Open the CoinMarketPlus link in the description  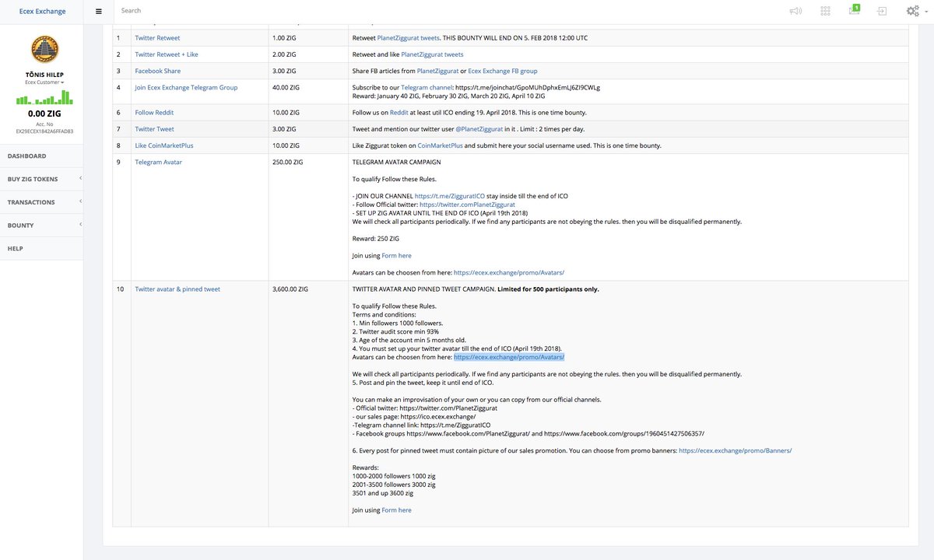441,145
